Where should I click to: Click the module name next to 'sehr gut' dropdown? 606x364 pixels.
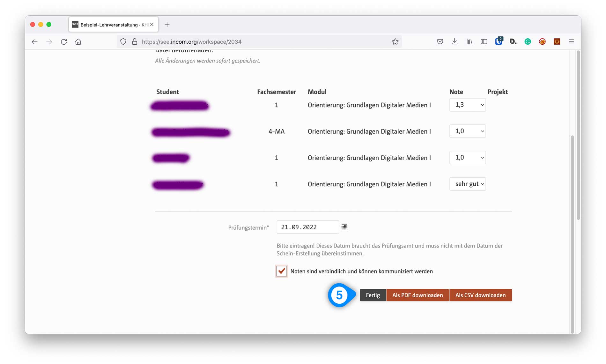pos(369,184)
